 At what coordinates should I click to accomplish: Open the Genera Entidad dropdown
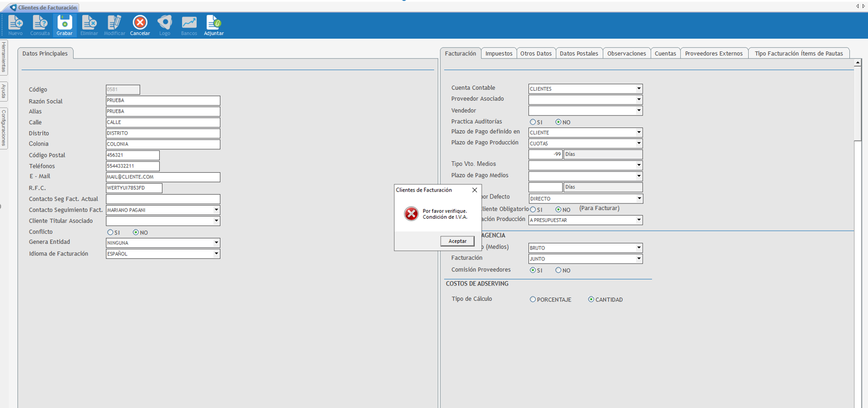click(216, 243)
